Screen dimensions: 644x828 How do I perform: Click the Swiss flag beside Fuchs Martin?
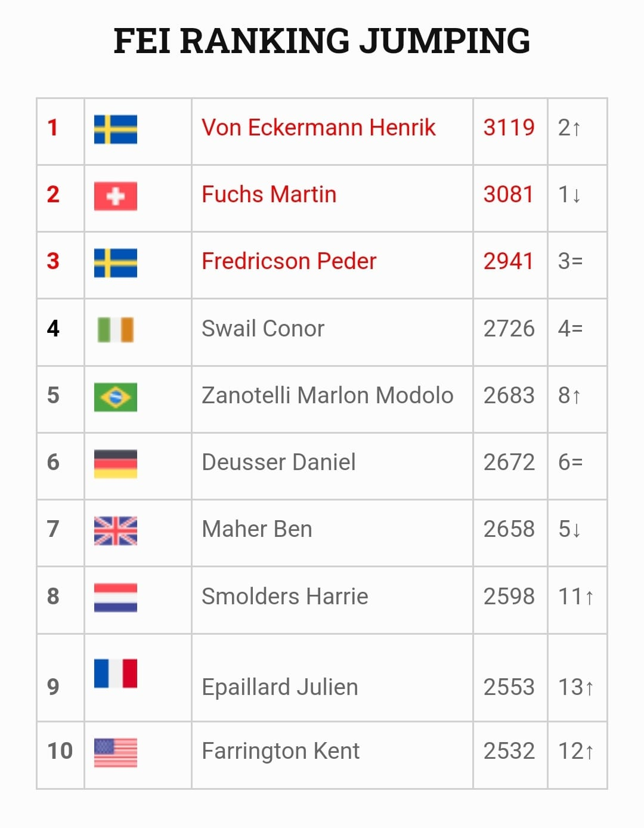[x=116, y=196]
